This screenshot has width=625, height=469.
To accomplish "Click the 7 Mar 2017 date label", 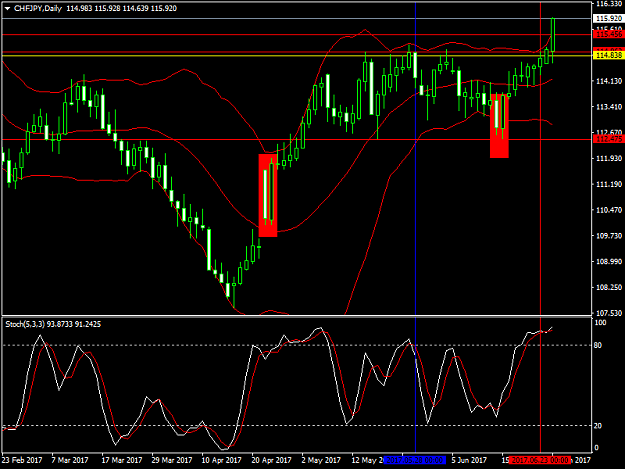I will point(70,460).
